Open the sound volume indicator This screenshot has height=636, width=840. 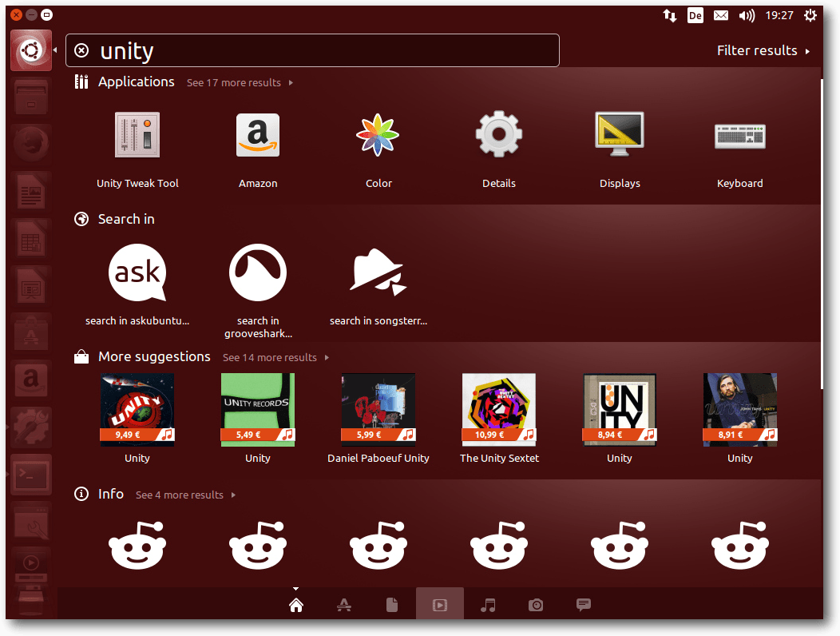tap(747, 15)
